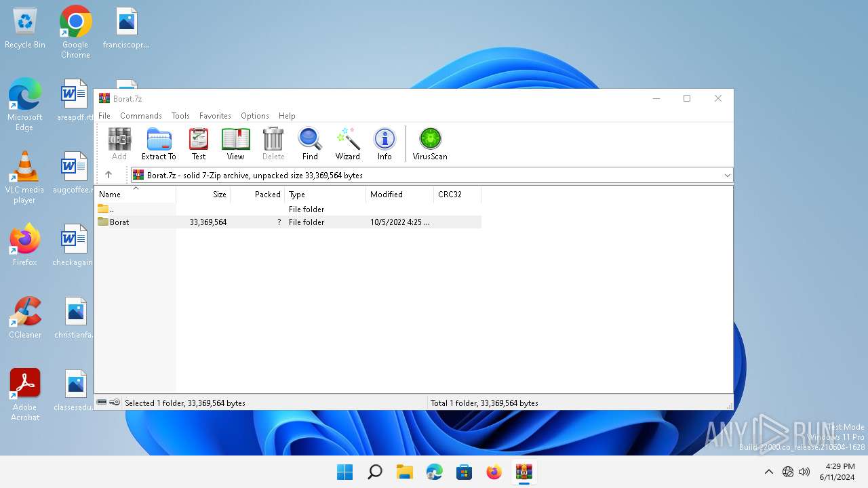Open VLC media player desktop shortcut

tap(25, 178)
